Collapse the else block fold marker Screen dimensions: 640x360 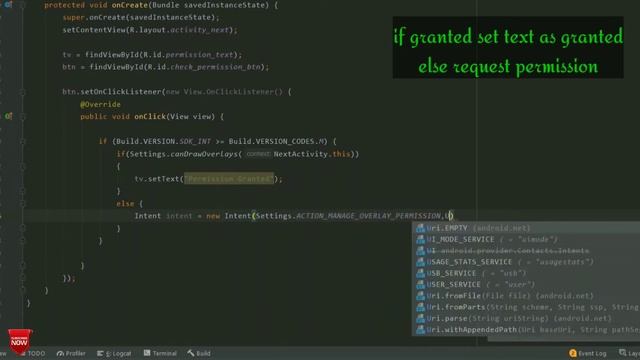pos(23,204)
